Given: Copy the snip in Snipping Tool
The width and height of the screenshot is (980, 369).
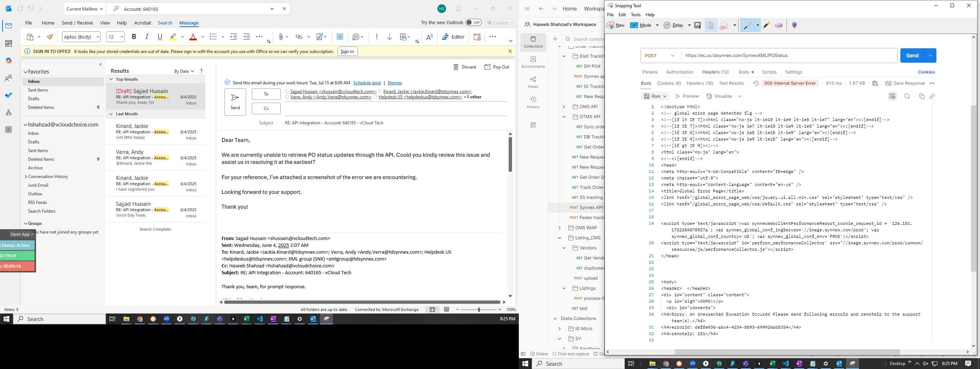Looking at the screenshot, I should (710, 26).
